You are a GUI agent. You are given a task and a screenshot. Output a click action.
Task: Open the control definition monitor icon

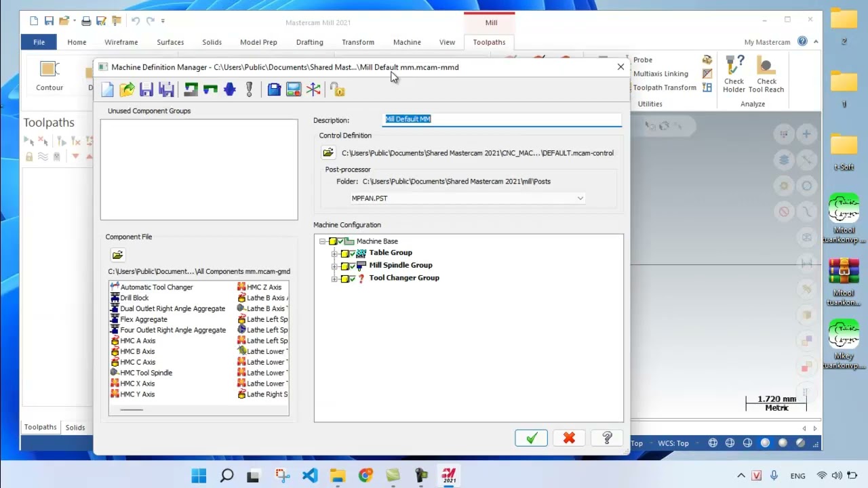(x=294, y=89)
